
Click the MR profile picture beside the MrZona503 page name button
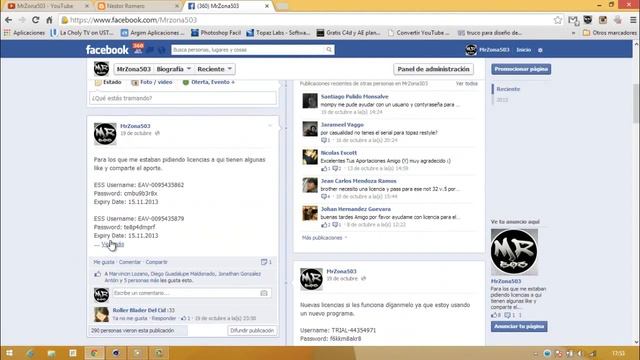coord(101,69)
